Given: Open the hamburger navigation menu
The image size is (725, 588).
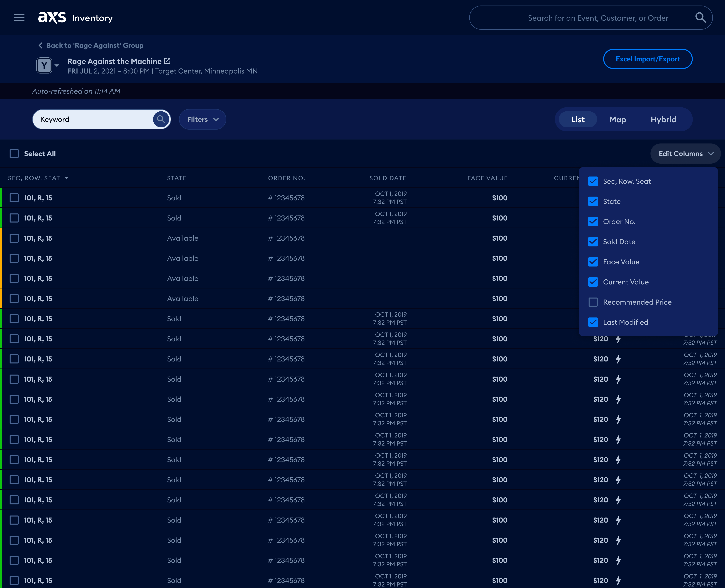Looking at the screenshot, I should point(19,18).
